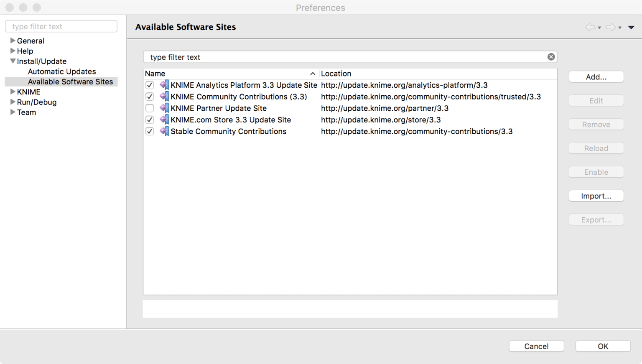Select Available Software Sites page

pos(70,81)
